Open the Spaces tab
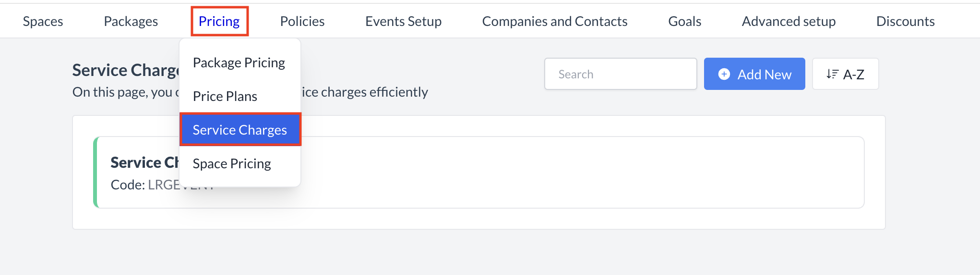The width and height of the screenshot is (980, 275). tap(43, 21)
